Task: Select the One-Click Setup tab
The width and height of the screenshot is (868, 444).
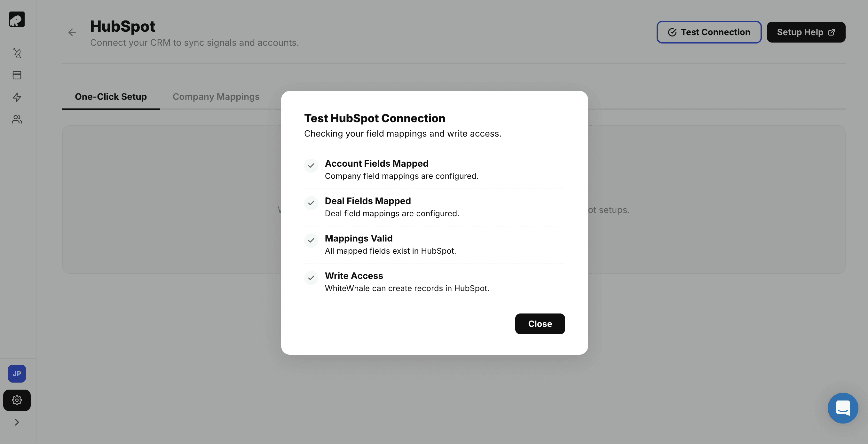Action: [111, 97]
